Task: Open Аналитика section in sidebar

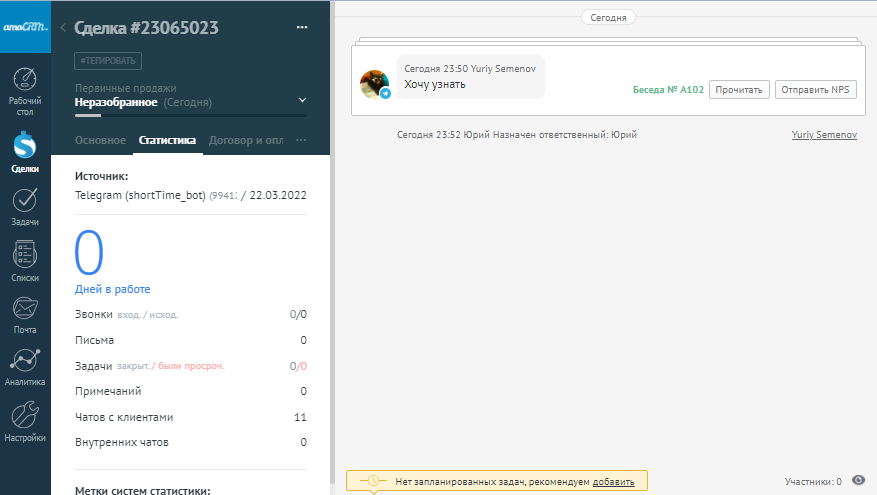Action: 25,367
